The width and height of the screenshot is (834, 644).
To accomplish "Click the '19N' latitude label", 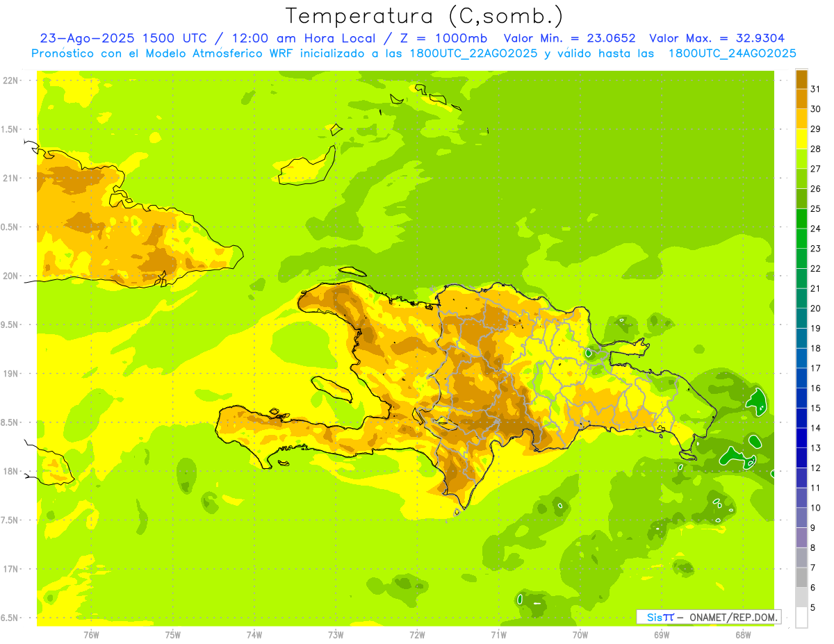I will click(10, 374).
